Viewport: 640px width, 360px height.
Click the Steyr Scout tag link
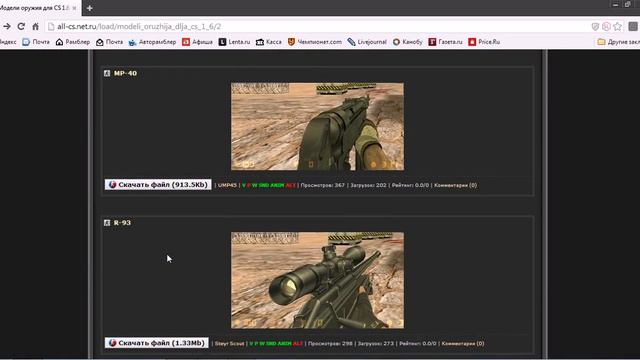coord(229,344)
